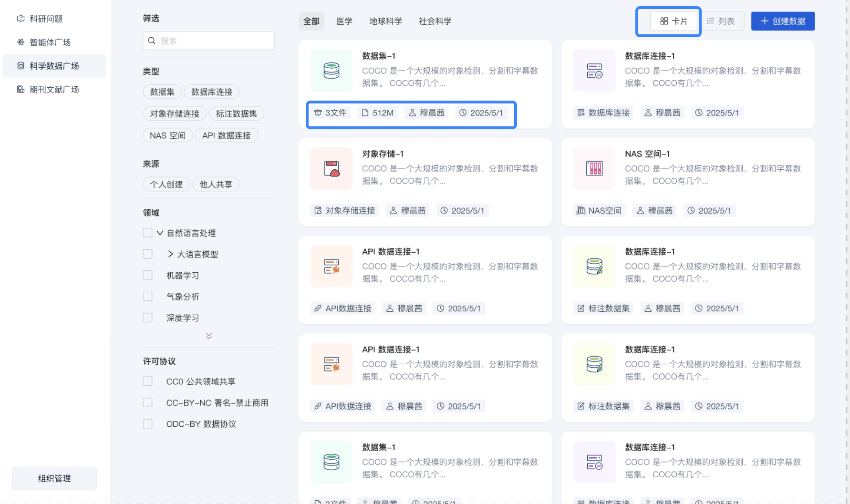Click the magnifier icon in search box
Screen dimensions: 850x504
tap(152, 41)
